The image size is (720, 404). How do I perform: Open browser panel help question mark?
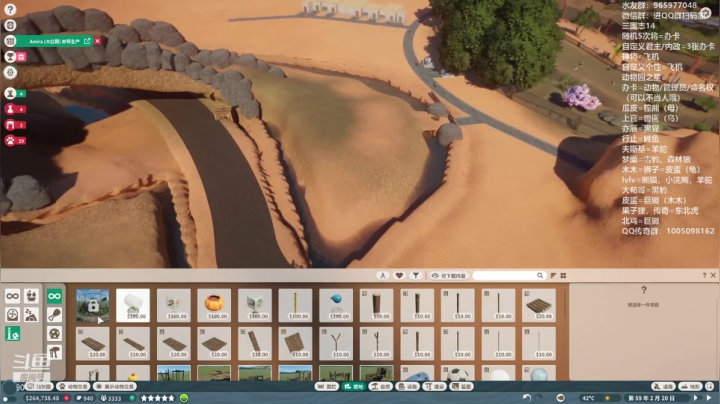pyautogui.click(x=704, y=275)
